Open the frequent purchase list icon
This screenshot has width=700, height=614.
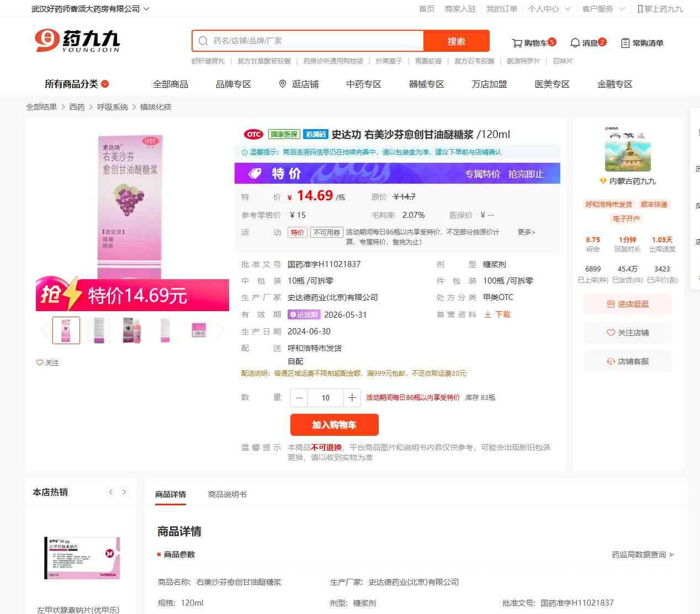click(x=625, y=43)
